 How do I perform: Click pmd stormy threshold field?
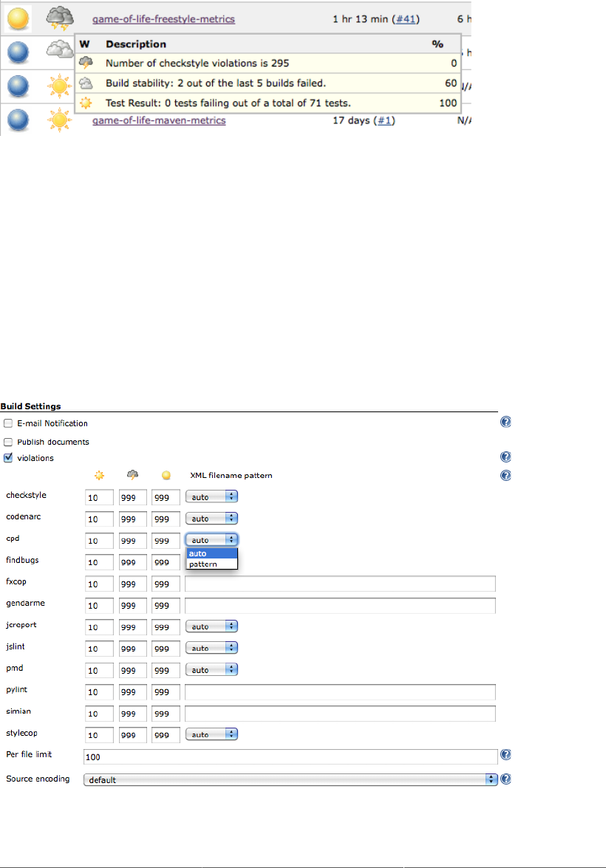pyautogui.click(x=132, y=670)
